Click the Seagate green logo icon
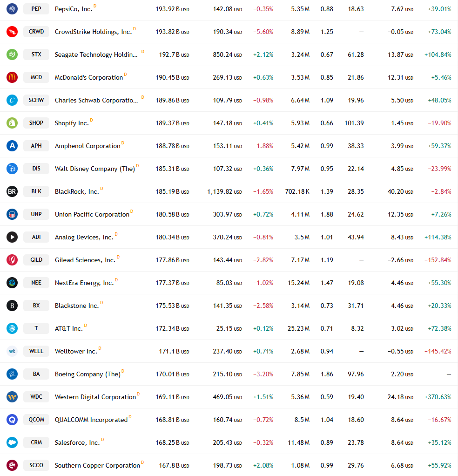 coord(12,54)
